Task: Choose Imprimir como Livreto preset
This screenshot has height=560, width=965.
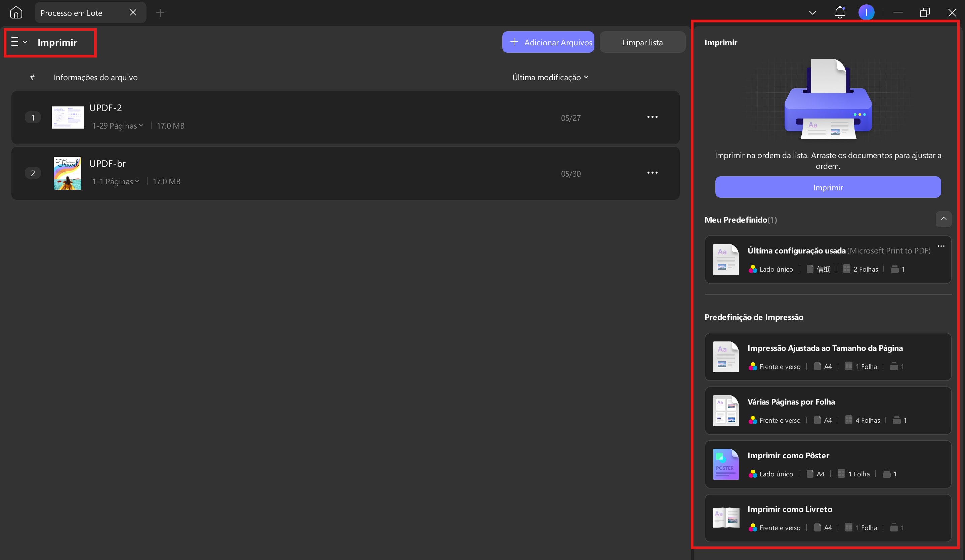Action: (828, 518)
